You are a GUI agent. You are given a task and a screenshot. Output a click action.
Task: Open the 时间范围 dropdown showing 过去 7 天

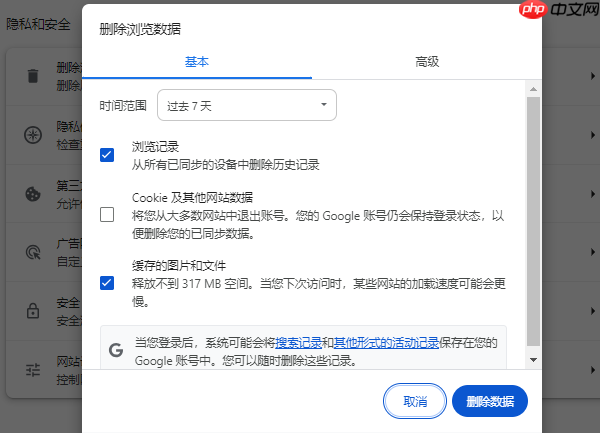(247, 105)
